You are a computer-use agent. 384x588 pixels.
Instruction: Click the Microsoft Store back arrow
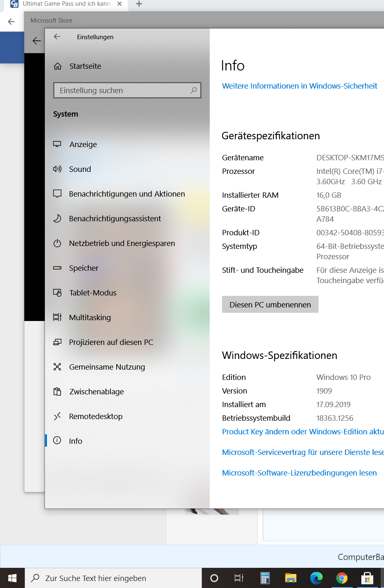pyautogui.click(x=37, y=41)
